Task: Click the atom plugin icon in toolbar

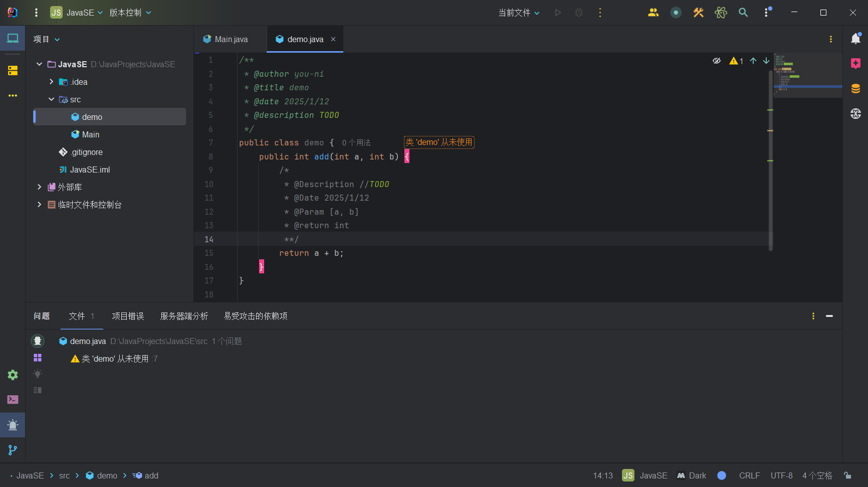Action: click(x=721, y=13)
